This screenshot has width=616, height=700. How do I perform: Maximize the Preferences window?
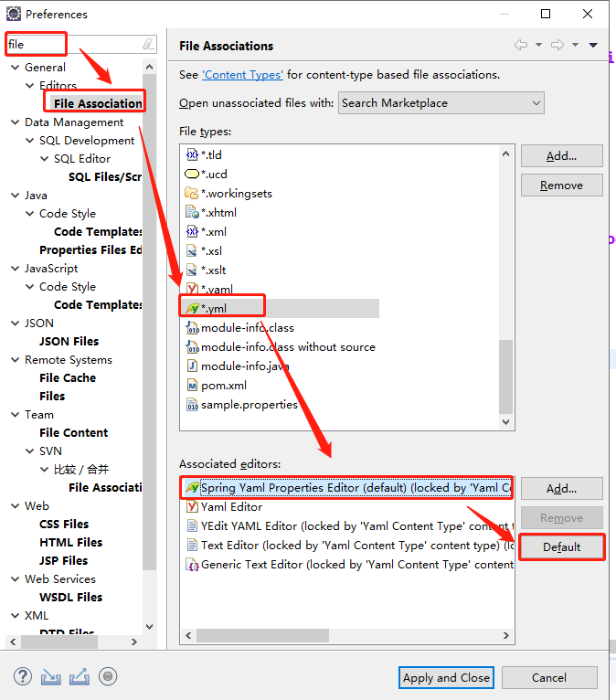(546, 14)
